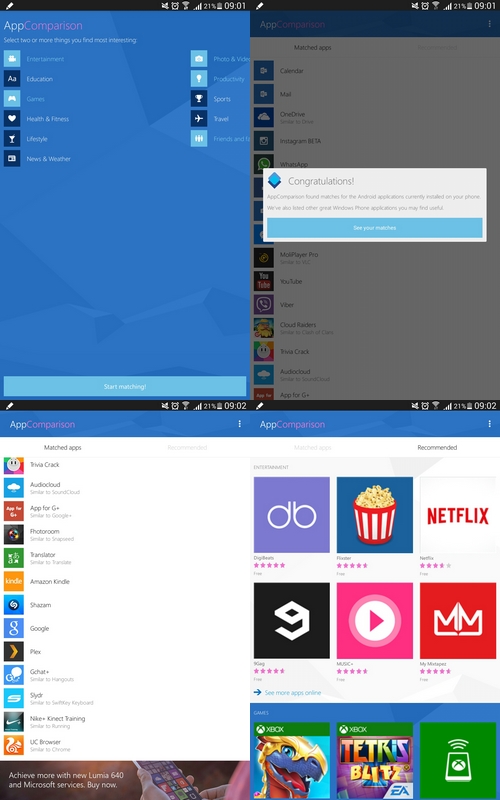Tap the Amazon Kindle app icon
The height and width of the screenshot is (800, 500).
14,582
